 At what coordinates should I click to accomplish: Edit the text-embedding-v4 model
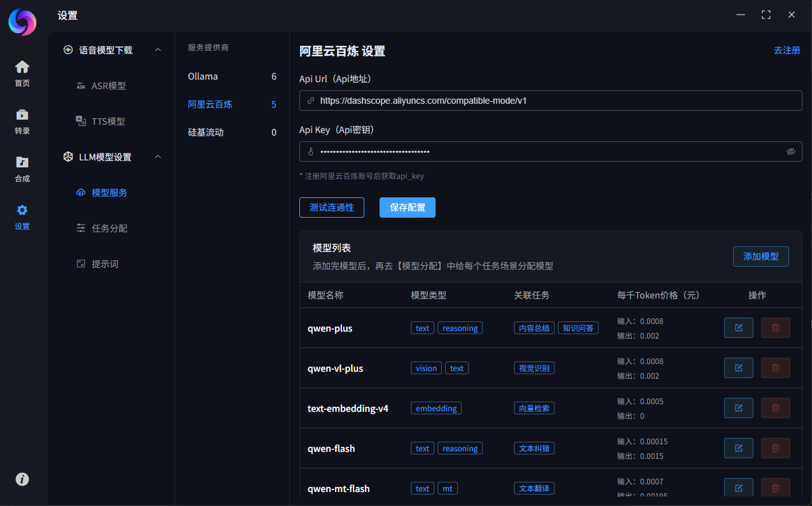(x=739, y=408)
